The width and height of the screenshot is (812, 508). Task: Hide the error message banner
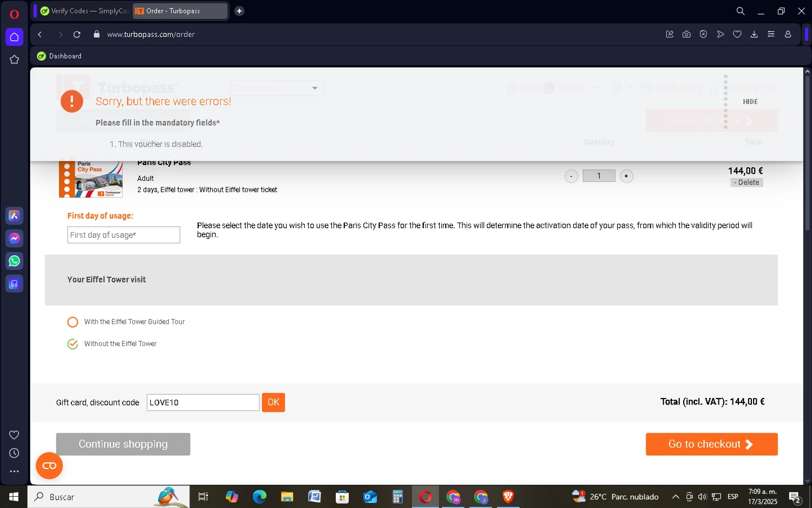pyautogui.click(x=750, y=102)
